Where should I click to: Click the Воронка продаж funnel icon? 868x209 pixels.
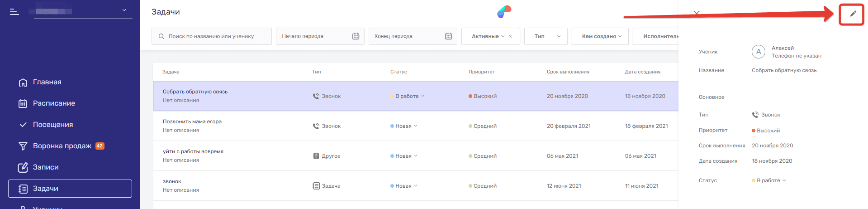pyautogui.click(x=23, y=146)
